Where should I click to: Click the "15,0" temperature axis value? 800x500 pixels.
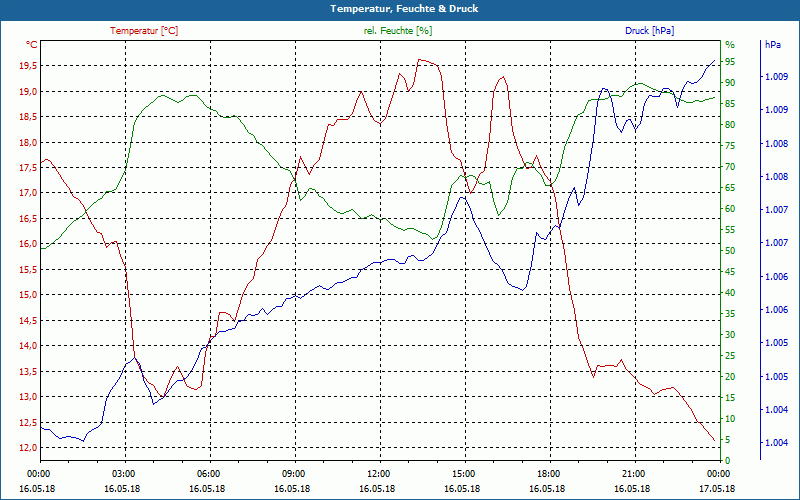(x=28, y=295)
